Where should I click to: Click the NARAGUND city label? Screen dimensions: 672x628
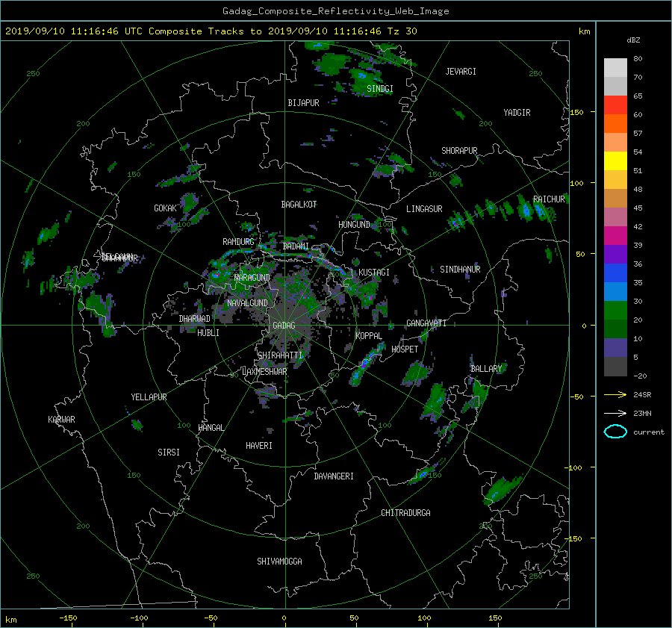tap(252, 278)
